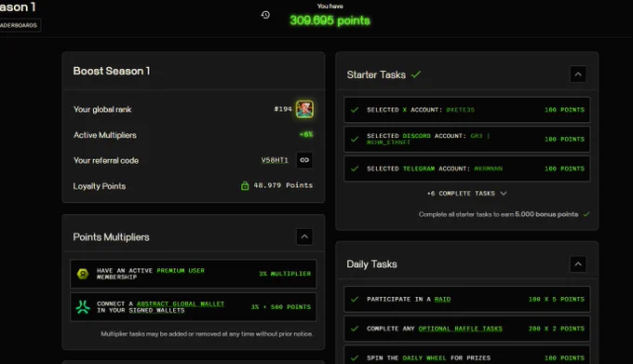The height and width of the screenshot is (364, 633).
Task: Click the 100 x 5 Points reward
Action: tap(557, 299)
